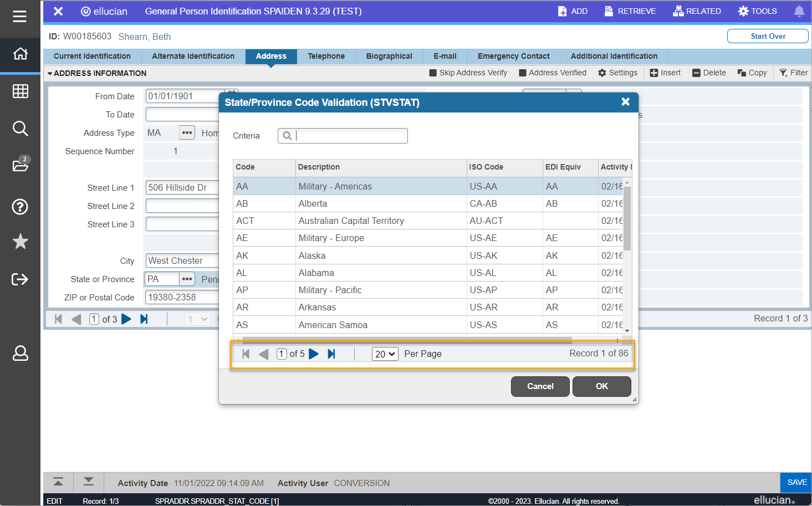
Task: Click the Search magnifier in sidebar
Action: click(x=21, y=129)
